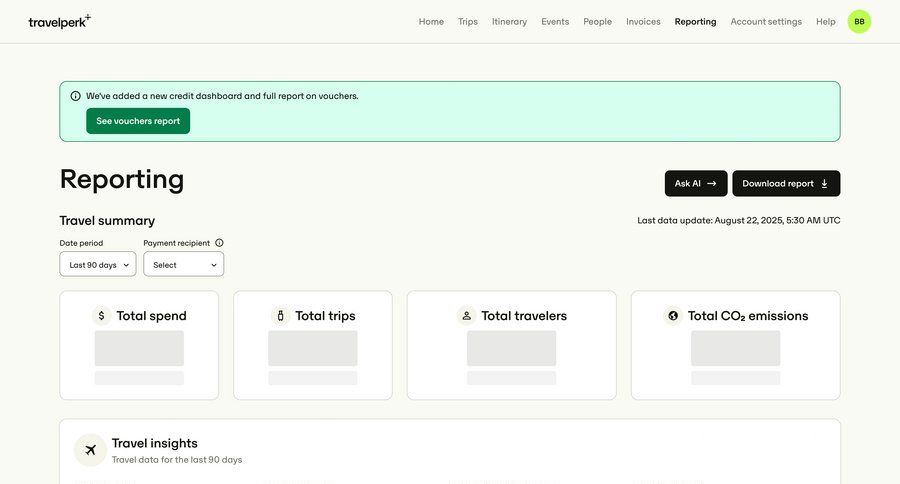
Task: Click the Total travelers card title
Action: (x=523, y=316)
